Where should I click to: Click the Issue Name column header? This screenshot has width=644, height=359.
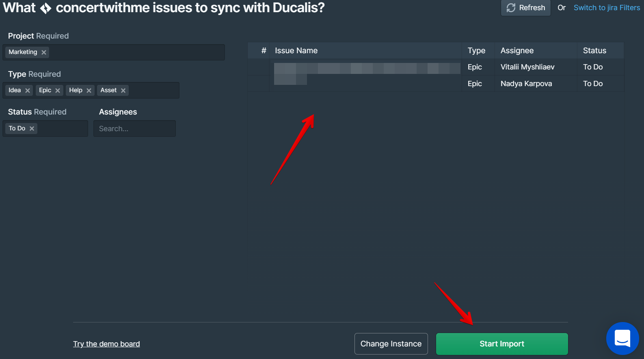click(x=296, y=50)
